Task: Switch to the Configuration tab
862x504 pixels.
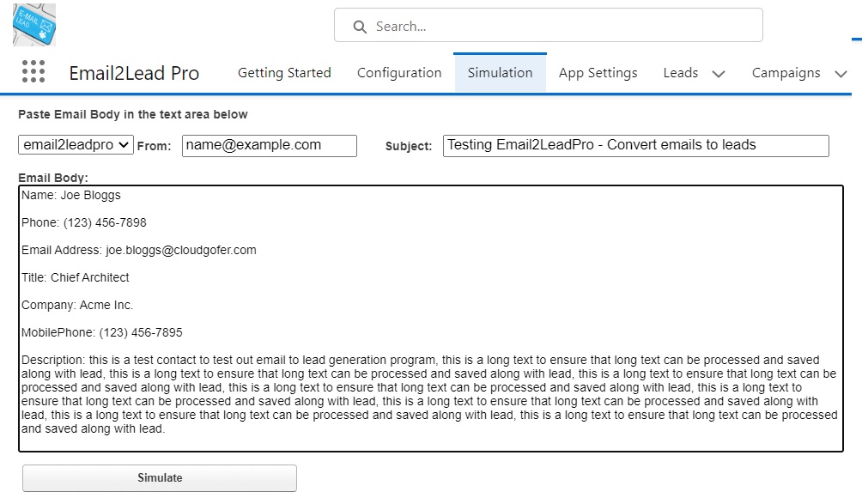Action: pos(399,73)
